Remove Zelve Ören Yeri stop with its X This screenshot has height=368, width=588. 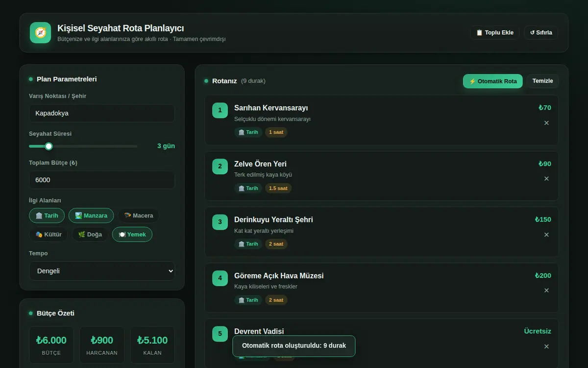point(546,179)
